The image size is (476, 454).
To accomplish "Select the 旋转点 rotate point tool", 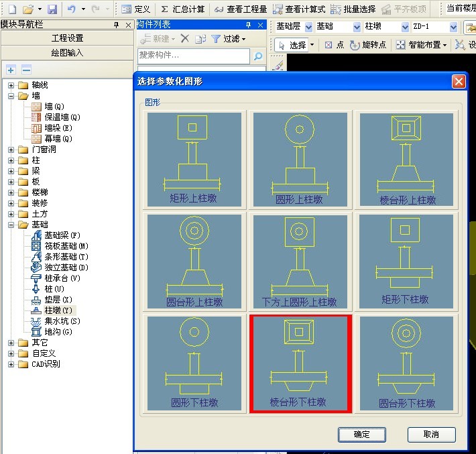I will (367, 45).
